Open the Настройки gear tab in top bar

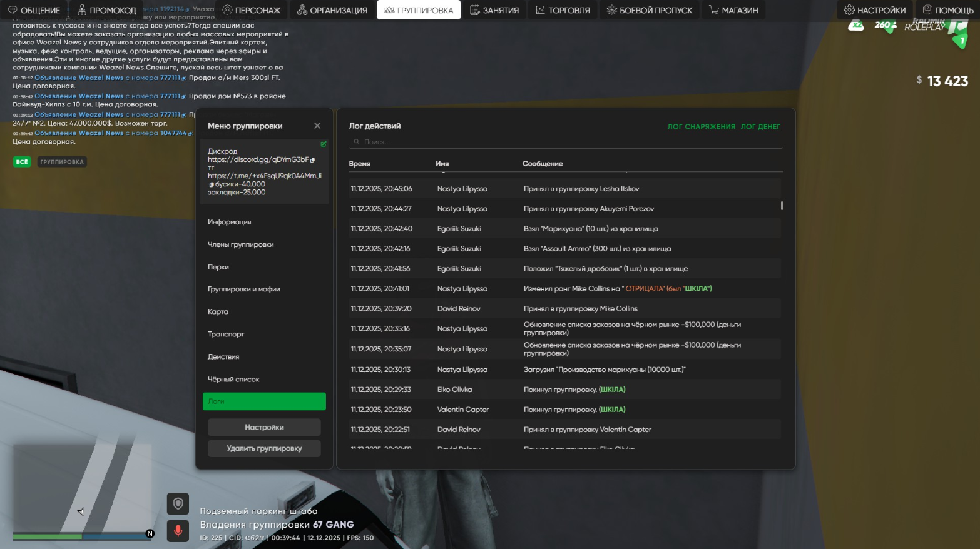[x=874, y=10]
